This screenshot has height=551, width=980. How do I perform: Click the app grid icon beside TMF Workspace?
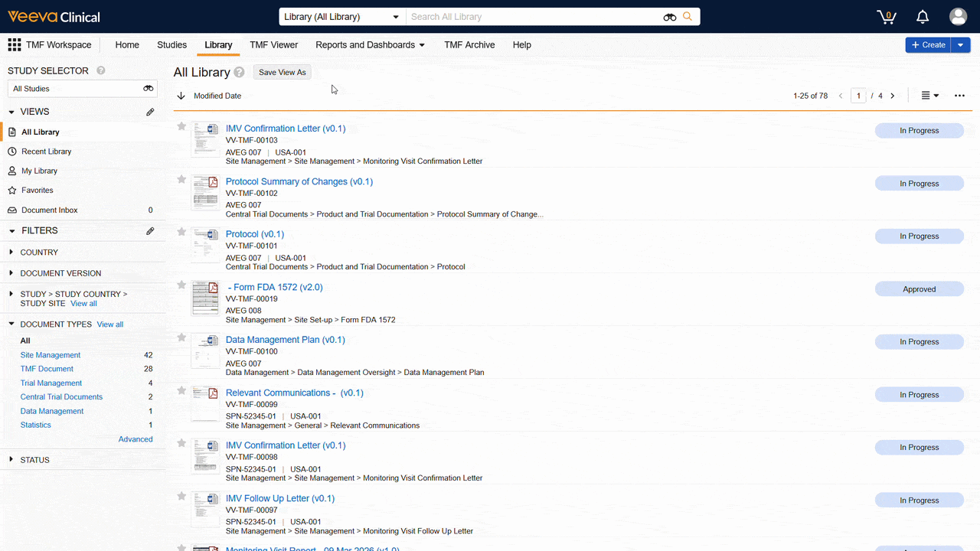[x=14, y=44]
